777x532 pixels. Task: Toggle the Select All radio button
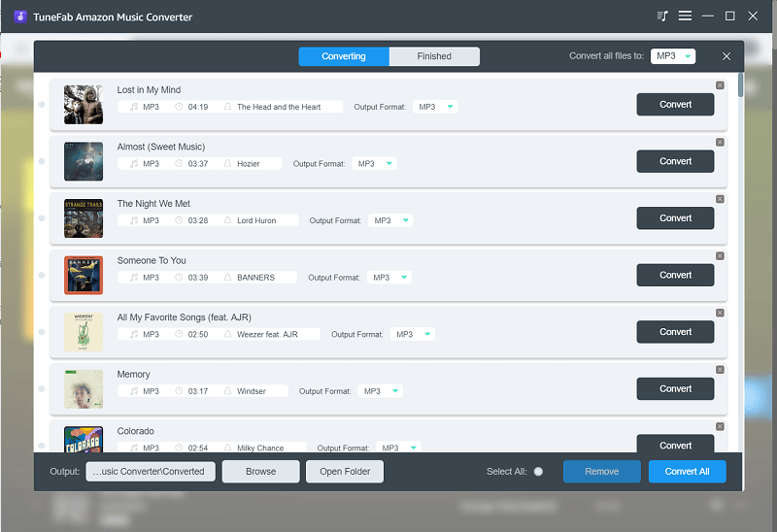(538, 472)
